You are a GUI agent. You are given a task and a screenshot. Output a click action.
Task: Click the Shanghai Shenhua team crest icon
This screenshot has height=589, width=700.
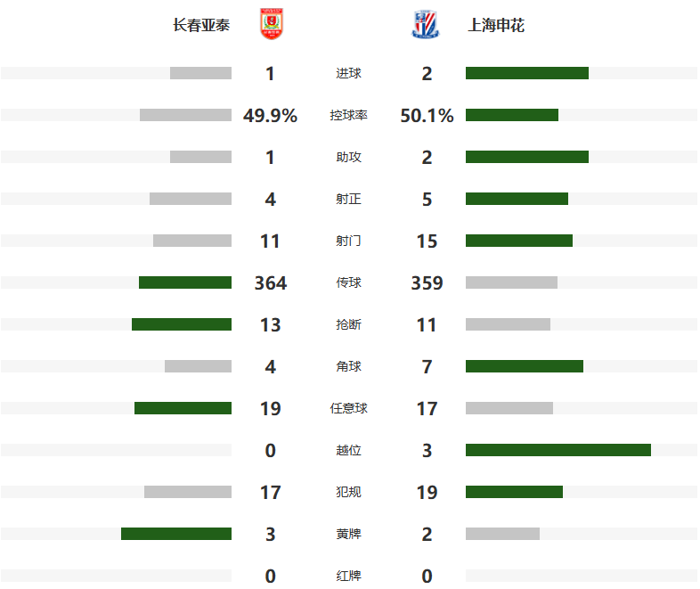(425, 24)
